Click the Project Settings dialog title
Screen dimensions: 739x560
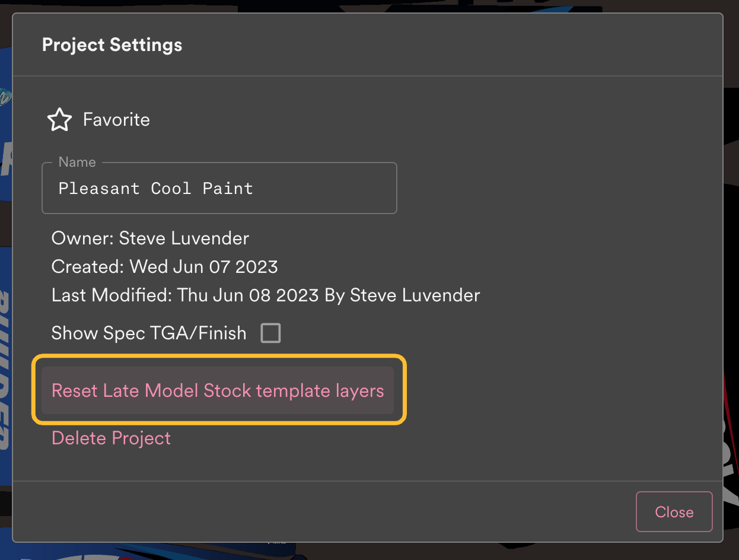[112, 45]
